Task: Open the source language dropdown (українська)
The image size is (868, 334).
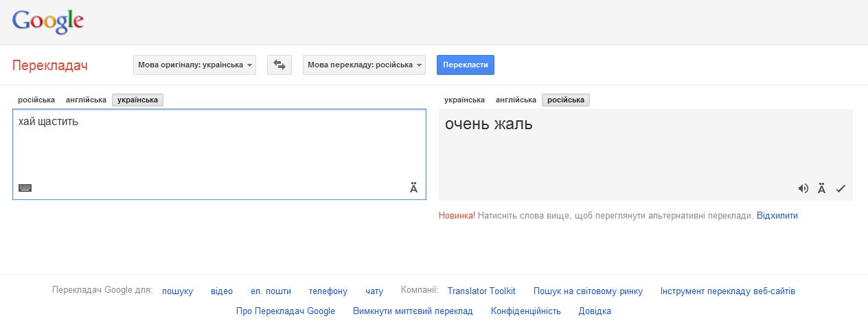Action: coord(195,65)
